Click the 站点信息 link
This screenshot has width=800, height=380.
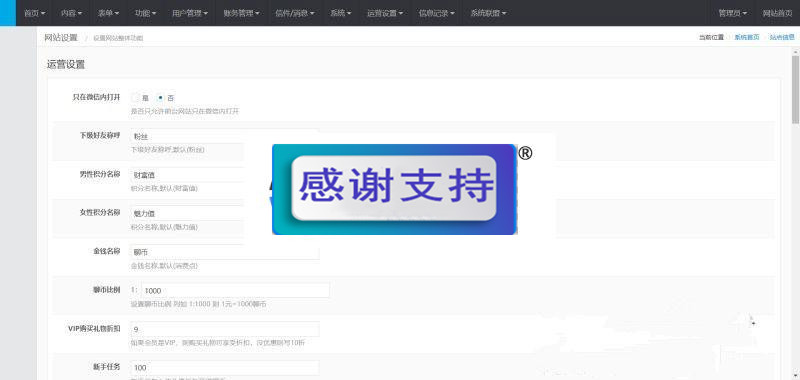(x=782, y=37)
